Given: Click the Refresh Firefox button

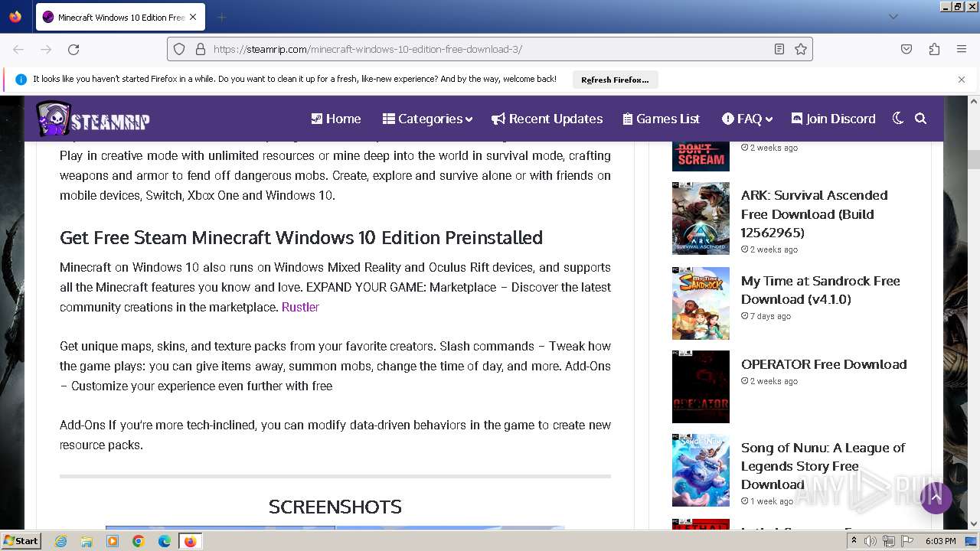Looking at the screenshot, I should 615,80.
